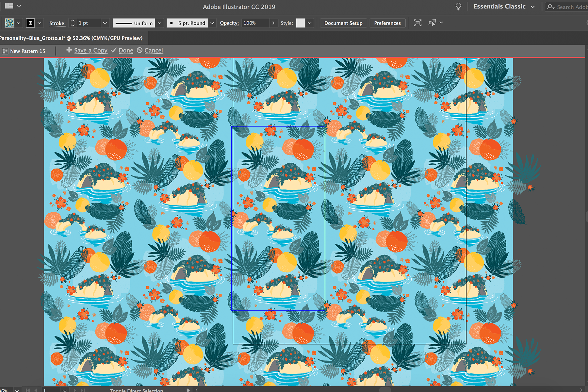Click the fill pattern swatch
The height and width of the screenshot is (392, 588).
(x=9, y=23)
